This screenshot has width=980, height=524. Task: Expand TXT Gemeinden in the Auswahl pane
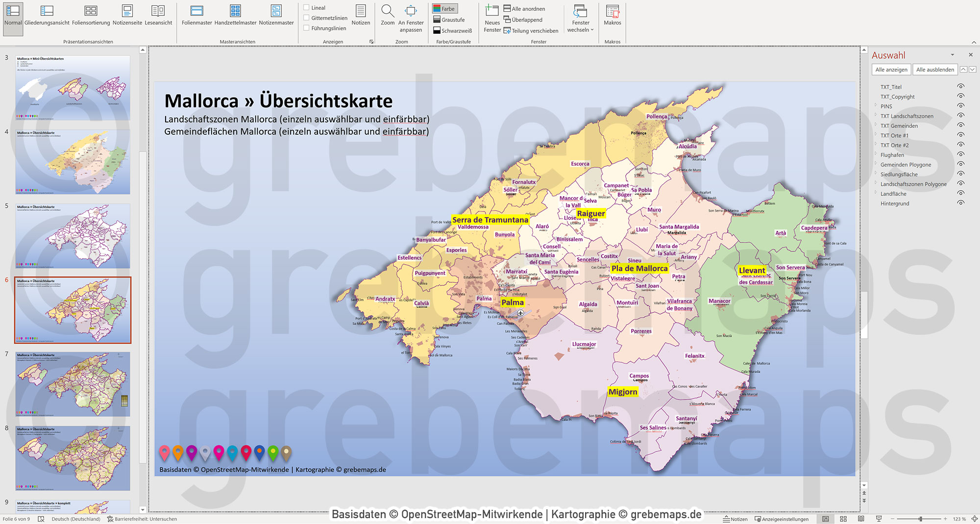click(876, 125)
